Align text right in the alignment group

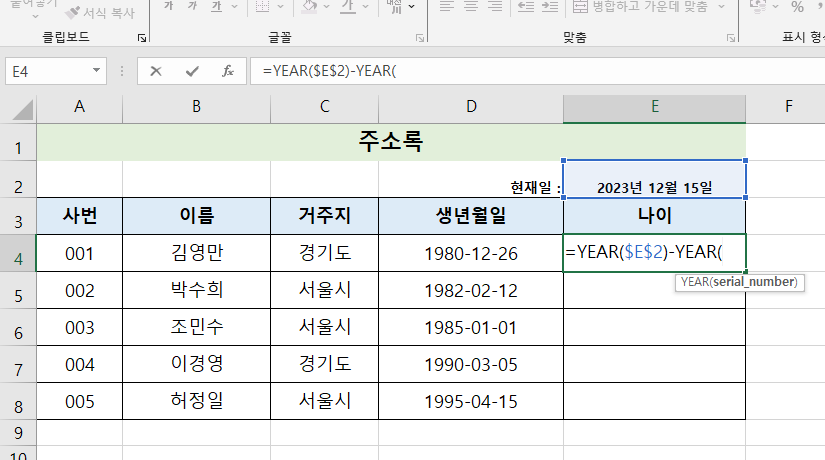(x=495, y=6)
